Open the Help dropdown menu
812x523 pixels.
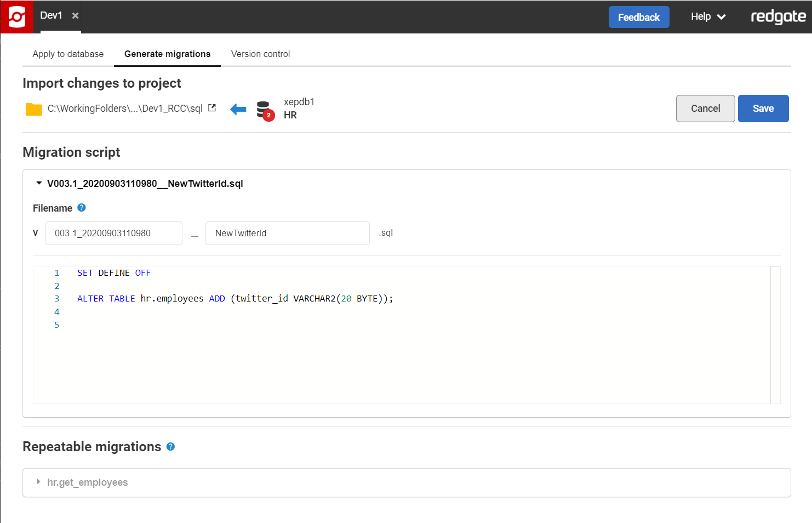pos(708,17)
